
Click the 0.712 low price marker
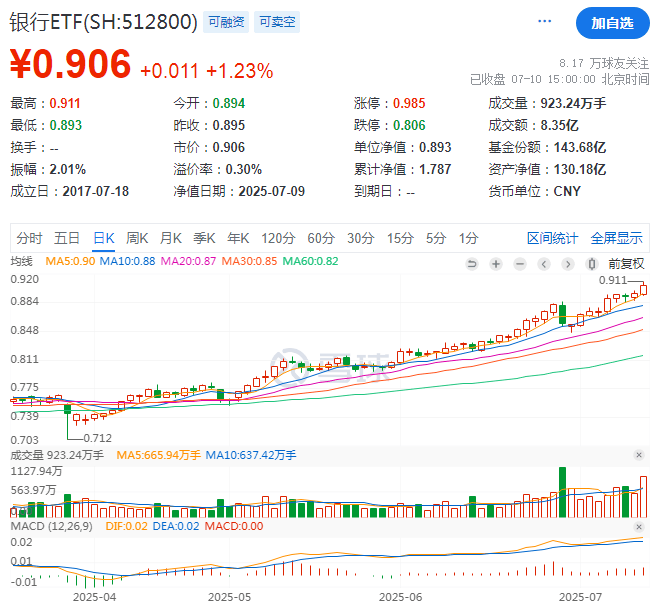pos(97,438)
